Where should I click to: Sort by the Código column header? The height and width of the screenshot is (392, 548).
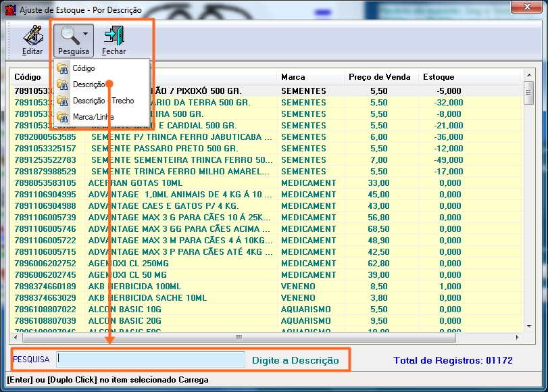click(27, 77)
